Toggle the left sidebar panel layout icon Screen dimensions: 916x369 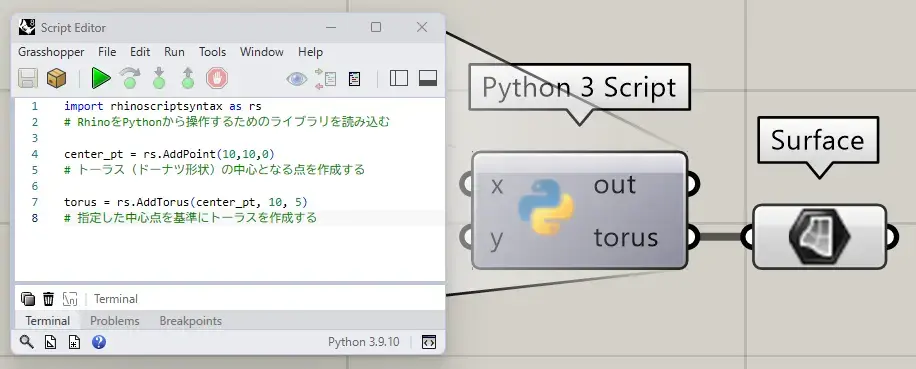click(398, 78)
